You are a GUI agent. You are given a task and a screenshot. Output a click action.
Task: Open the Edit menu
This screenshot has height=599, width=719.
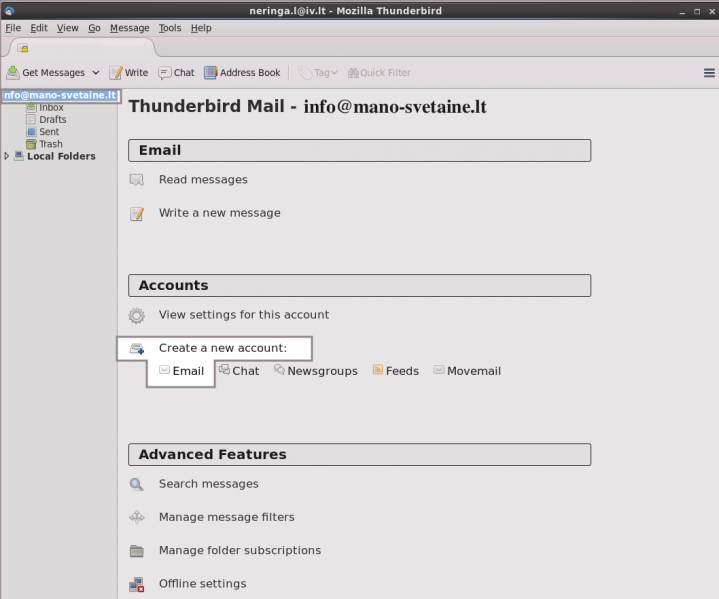pyautogui.click(x=39, y=28)
